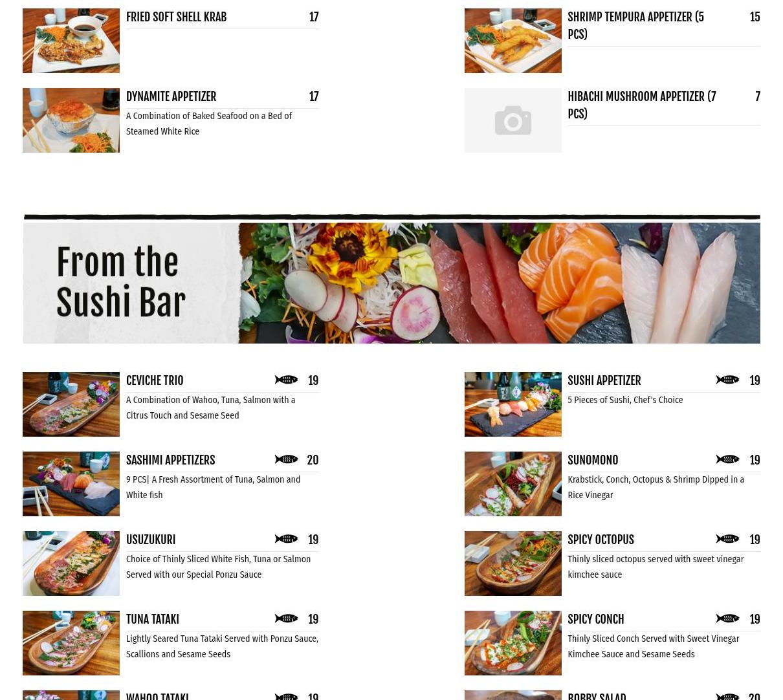This screenshot has height=700, width=783.
Task: Select the Ceviche Trio item title
Action: click(155, 380)
